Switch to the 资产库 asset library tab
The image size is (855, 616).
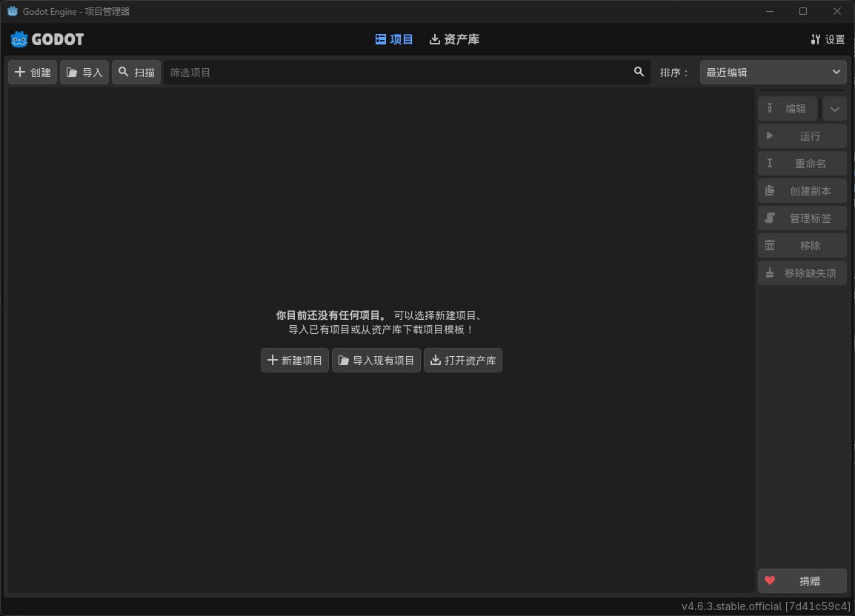pyautogui.click(x=454, y=39)
